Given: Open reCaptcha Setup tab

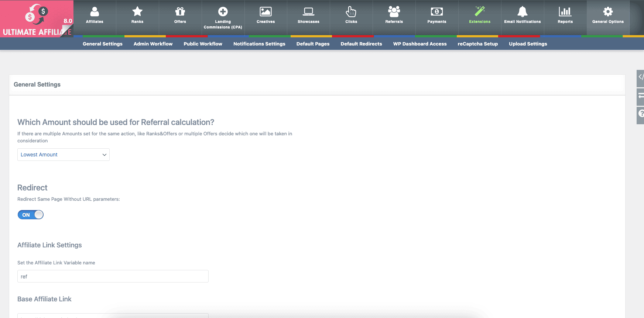Looking at the screenshot, I should click(x=477, y=44).
